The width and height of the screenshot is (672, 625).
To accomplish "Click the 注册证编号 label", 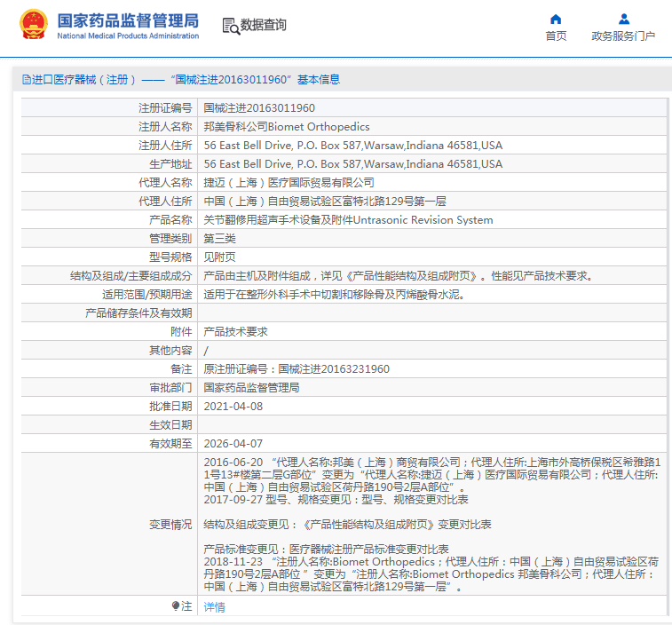I will pos(165,108).
